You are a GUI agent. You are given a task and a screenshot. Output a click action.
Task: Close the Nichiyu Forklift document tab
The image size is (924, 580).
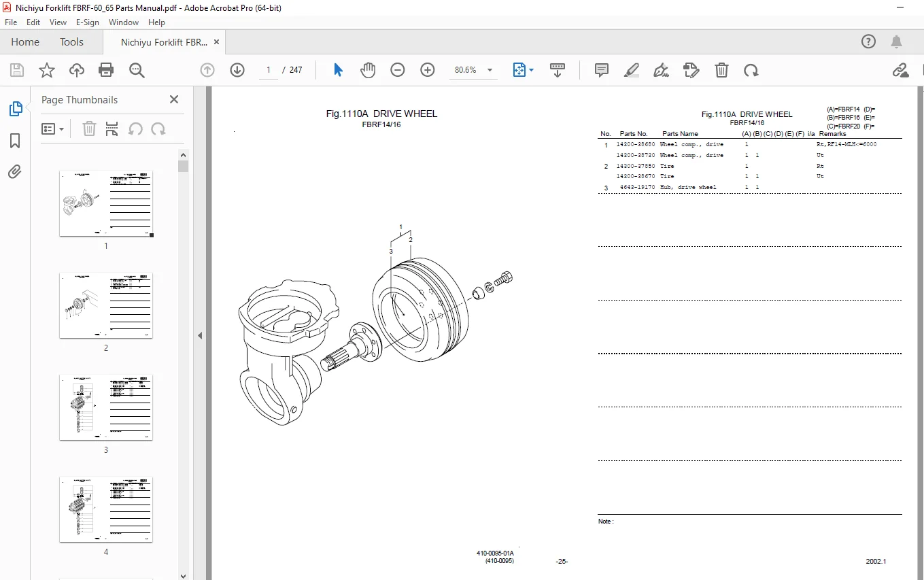(x=217, y=42)
